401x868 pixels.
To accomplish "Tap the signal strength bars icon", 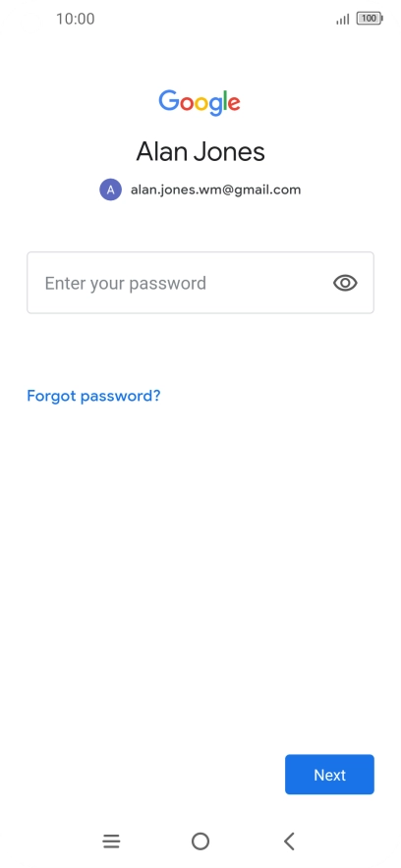I will click(343, 20).
